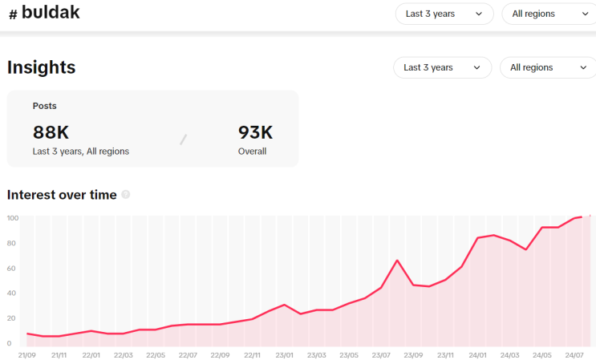Click the 24/07 x-axis date label
The height and width of the screenshot is (364, 596).
coord(574,355)
